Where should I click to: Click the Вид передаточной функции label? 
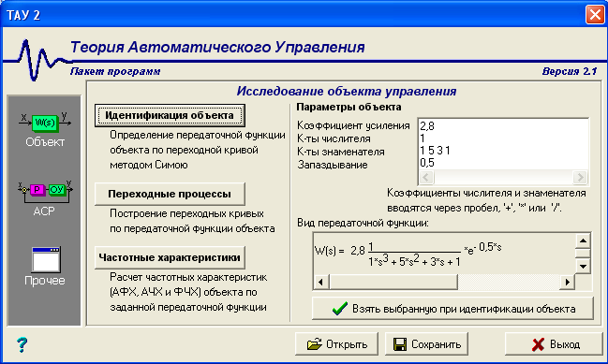pos(363,223)
